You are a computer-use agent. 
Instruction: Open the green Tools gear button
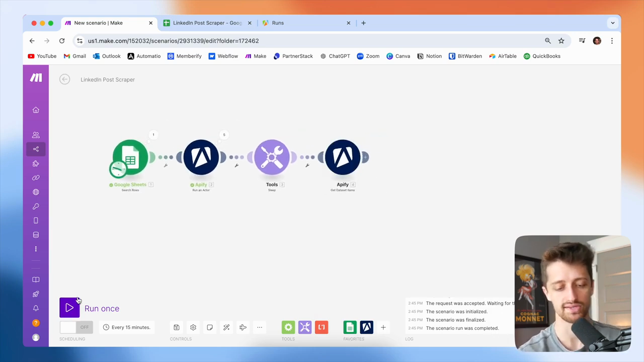click(288, 327)
